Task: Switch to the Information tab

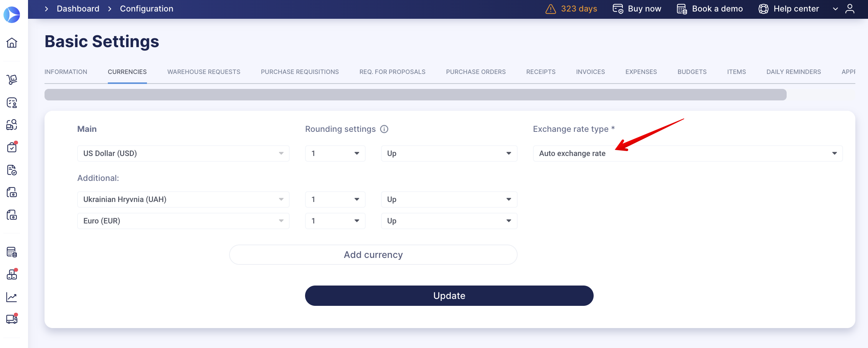Action: pos(66,72)
